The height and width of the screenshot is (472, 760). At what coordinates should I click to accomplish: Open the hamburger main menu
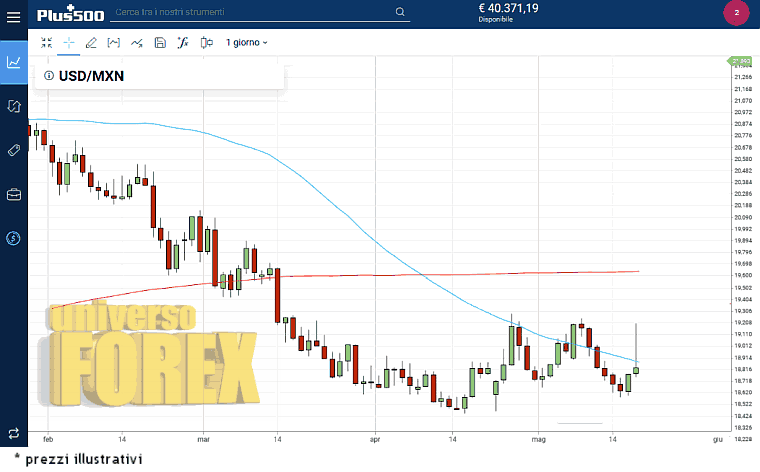tap(14, 14)
